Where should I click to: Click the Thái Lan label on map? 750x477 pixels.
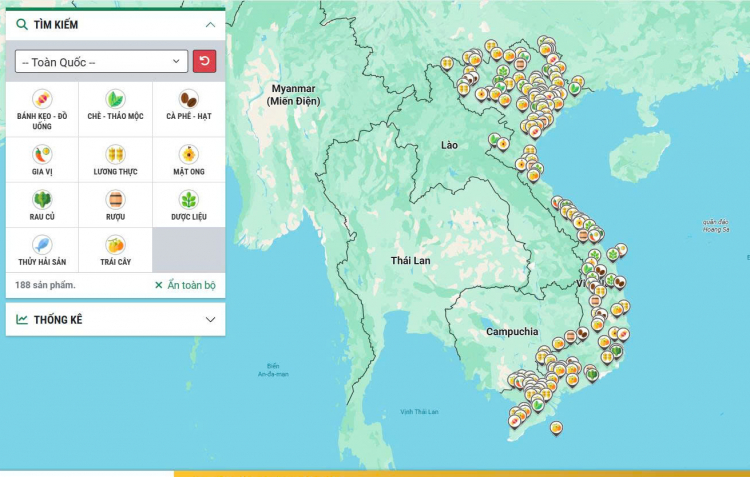(410, 260)
